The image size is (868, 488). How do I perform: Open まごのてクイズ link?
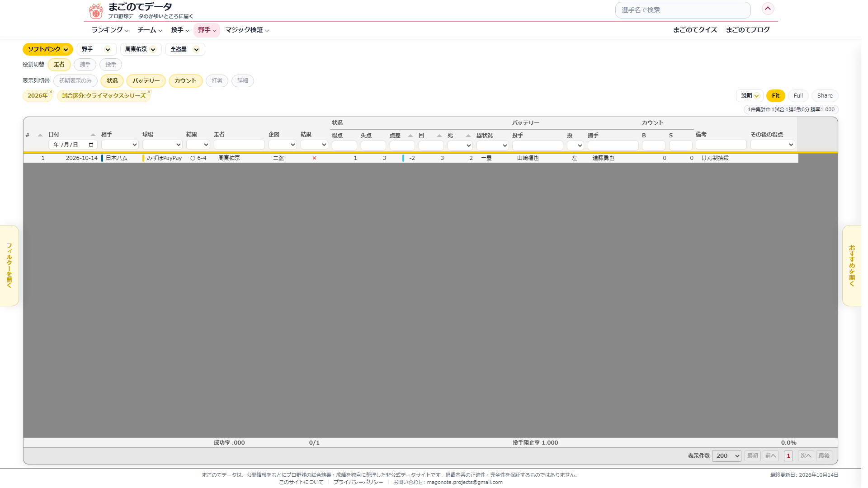[695, 30]
